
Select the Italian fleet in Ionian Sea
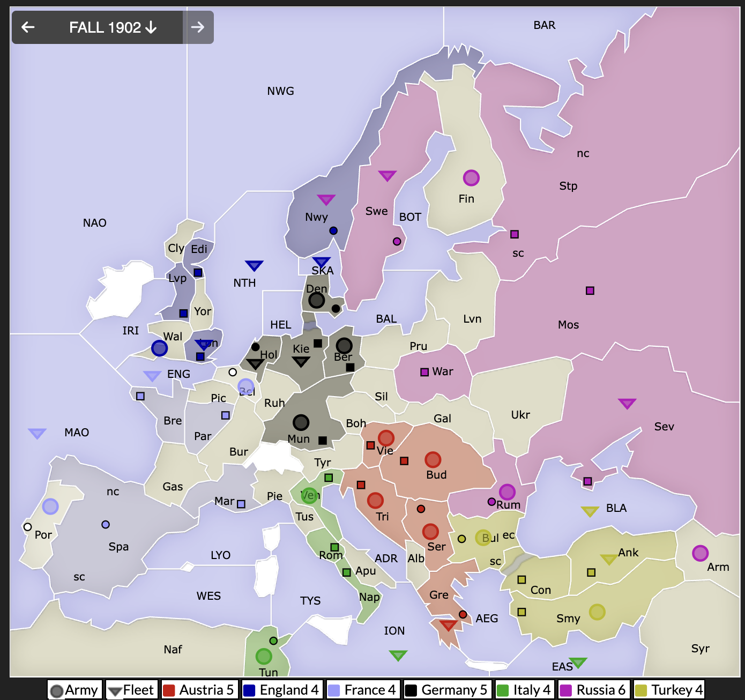coord(398,655)
